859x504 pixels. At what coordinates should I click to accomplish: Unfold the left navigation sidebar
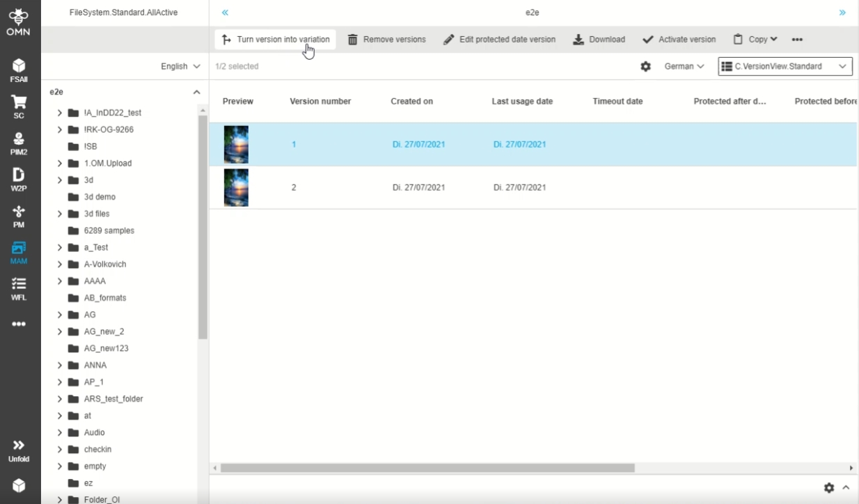point(19,450)
